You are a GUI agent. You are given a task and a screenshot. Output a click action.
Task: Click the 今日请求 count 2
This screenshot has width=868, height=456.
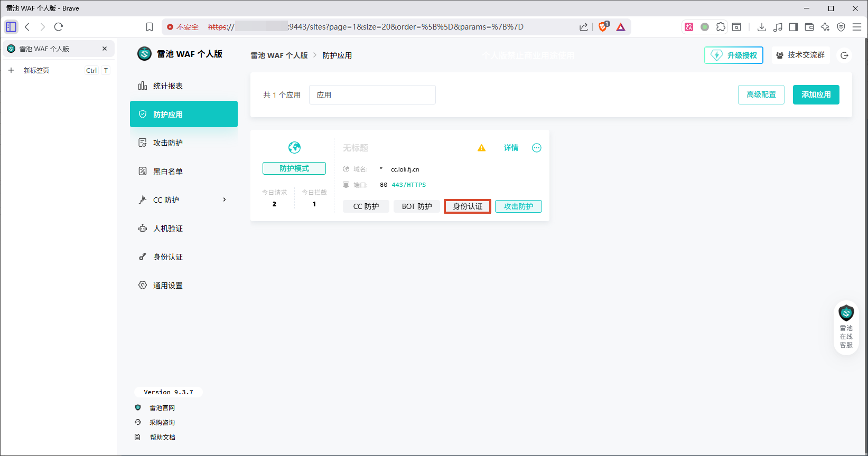[x=274, y=204]
